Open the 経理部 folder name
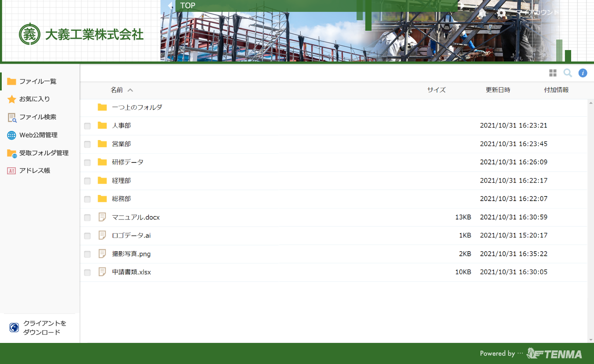 [x=121, y=180]
